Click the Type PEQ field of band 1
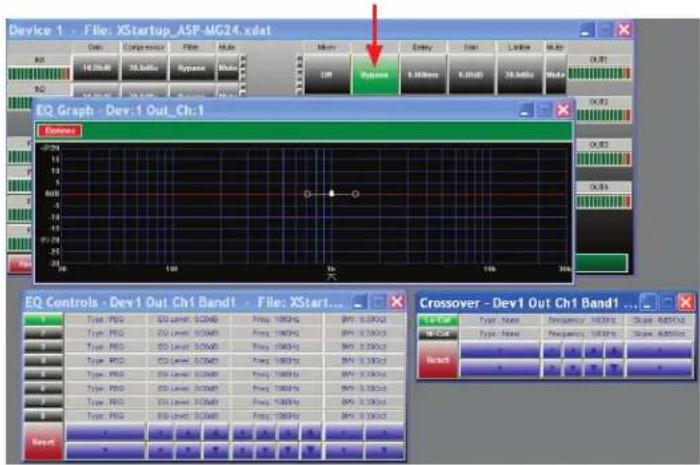Screen dimensions: 700x465 click(104, 320)
